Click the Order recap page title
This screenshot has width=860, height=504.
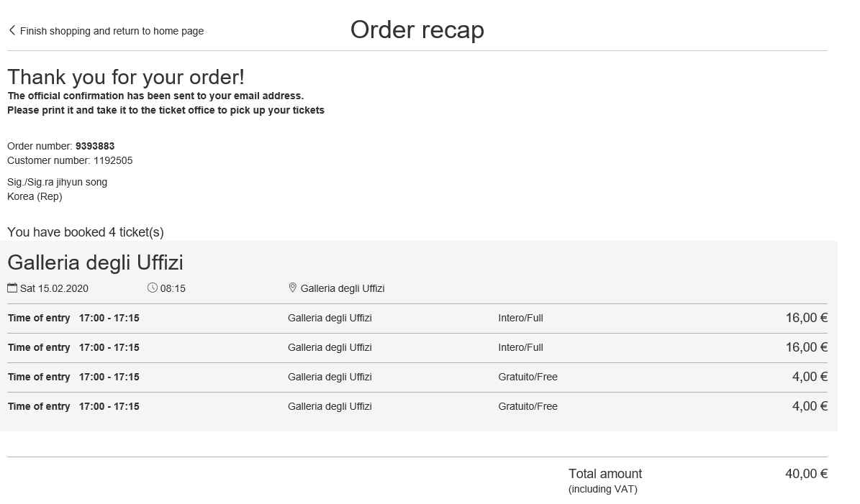417,29
